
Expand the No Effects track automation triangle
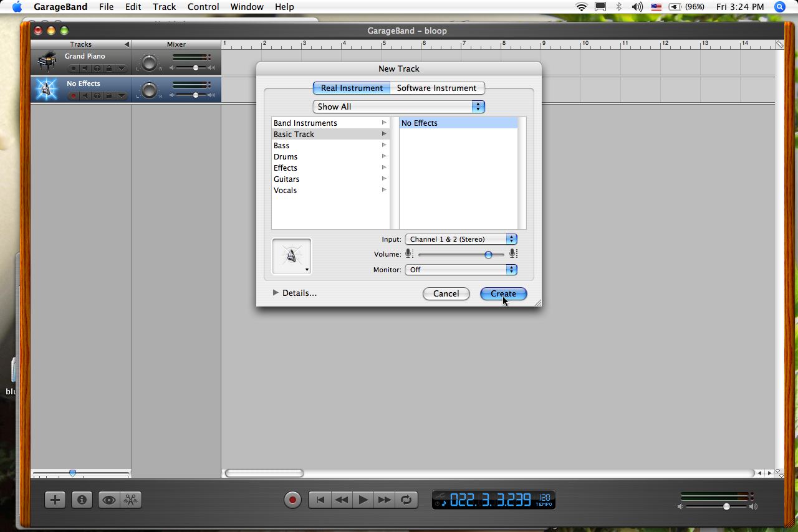[121, 96]
